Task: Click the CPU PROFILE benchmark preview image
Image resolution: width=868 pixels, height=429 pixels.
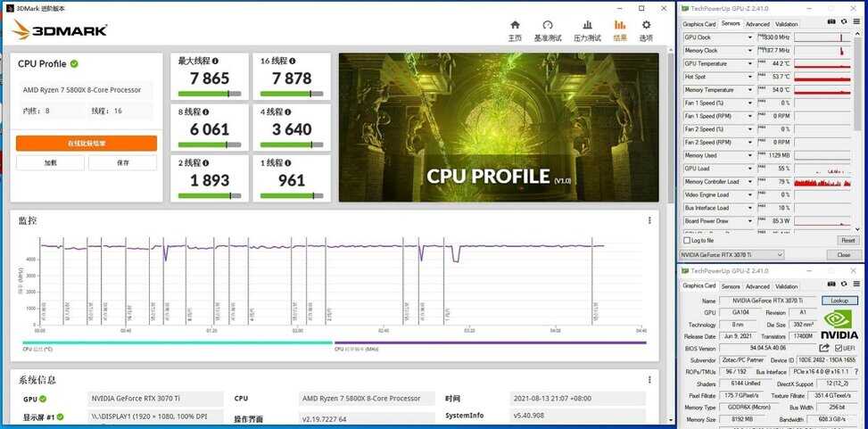Action: (x=499, y=128)
